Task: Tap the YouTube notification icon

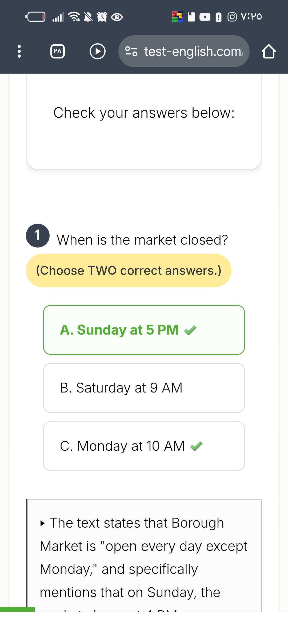Action: (205, 17)
